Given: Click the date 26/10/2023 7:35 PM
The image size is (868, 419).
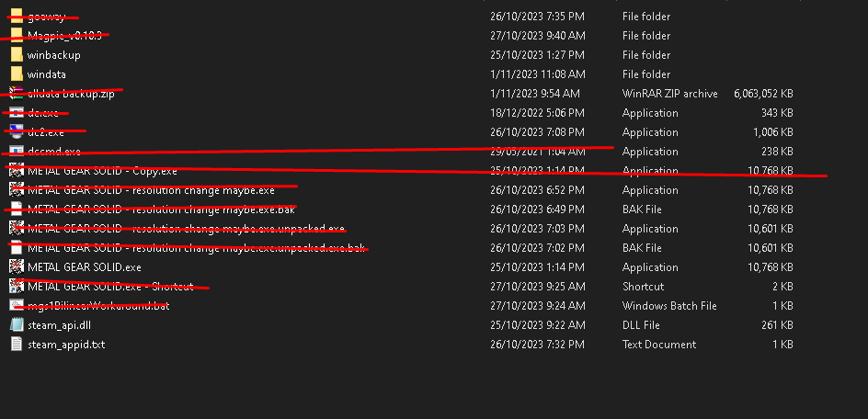Looking at the screenshot, I should point(537,17).
